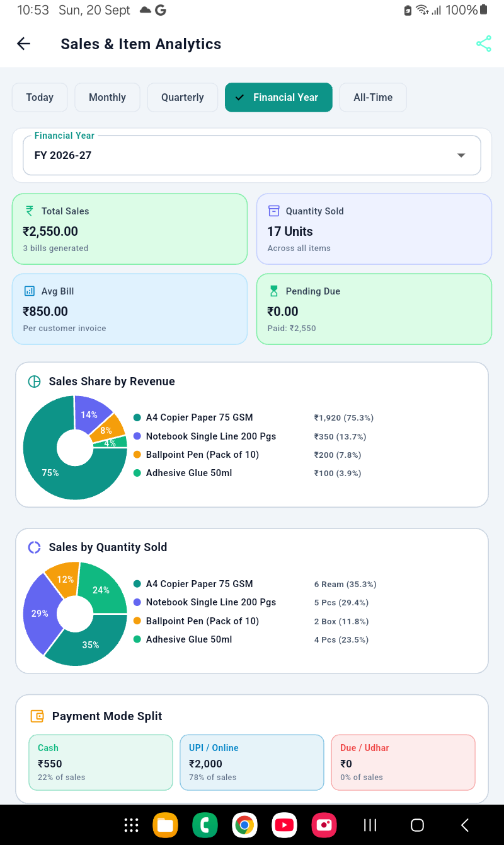The image size is (504, 845).
Task: Select the All-Time filter chip
Action: [x=373, y=97]
